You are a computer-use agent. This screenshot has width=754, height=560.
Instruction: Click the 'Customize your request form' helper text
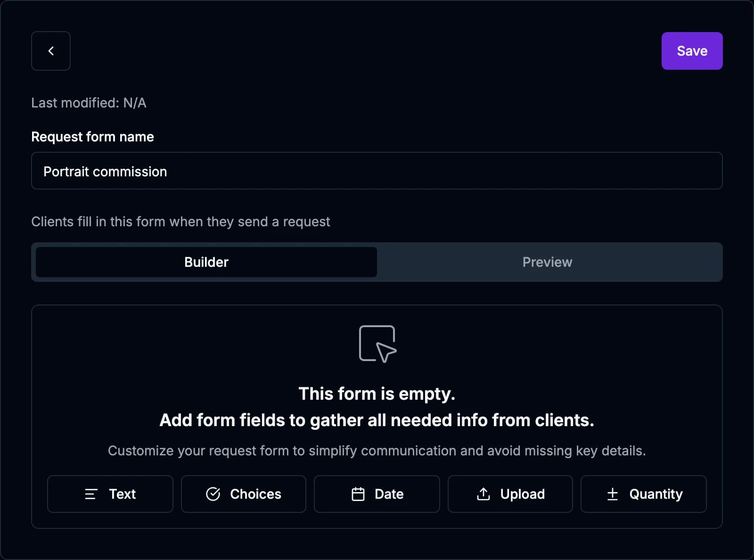[377, 451]
